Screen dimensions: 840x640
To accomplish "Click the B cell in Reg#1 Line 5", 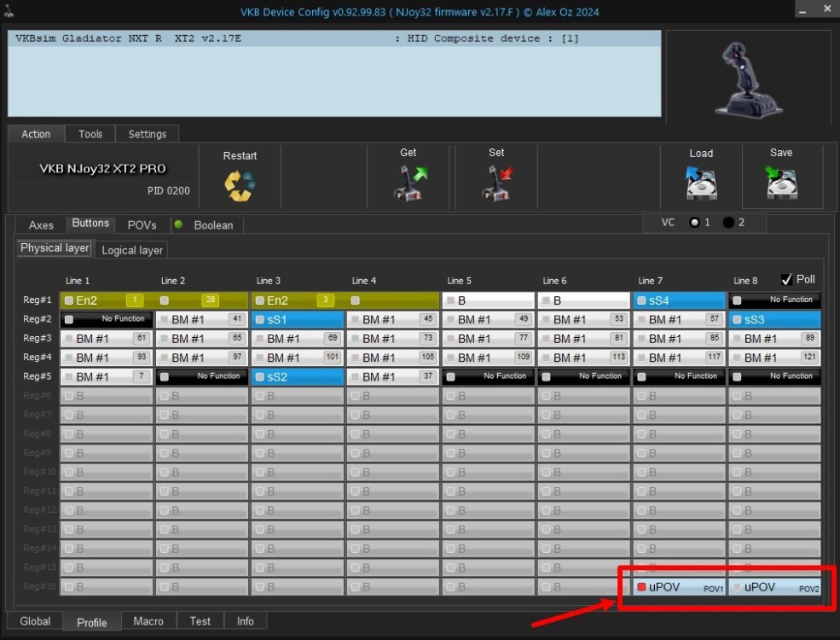I will [x=488, y=300].
